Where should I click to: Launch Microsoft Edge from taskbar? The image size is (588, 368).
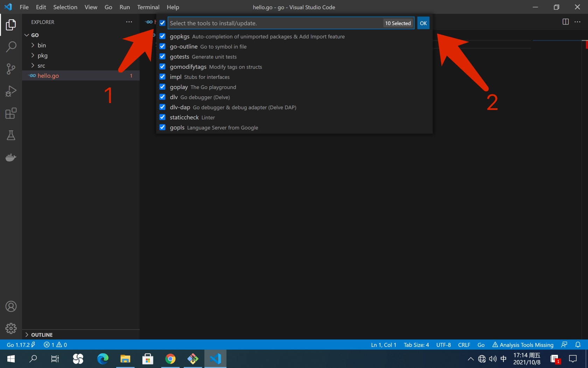(x=103, y=359)
